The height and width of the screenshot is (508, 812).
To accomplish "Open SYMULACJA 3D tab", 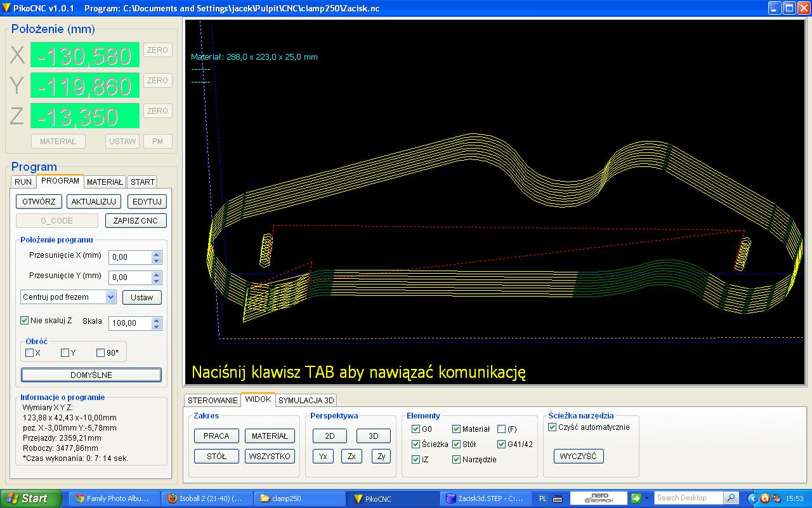I will (x=306, y=400).
